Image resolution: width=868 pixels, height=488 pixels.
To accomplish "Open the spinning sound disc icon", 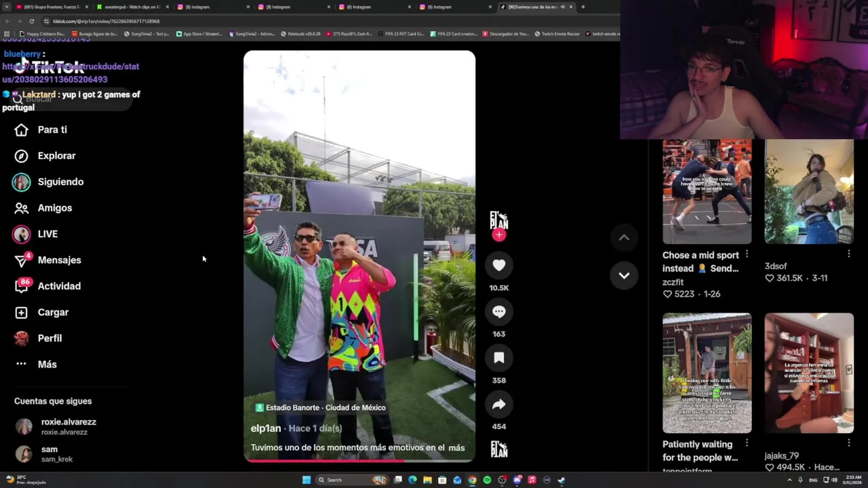I will click(499, 449).
